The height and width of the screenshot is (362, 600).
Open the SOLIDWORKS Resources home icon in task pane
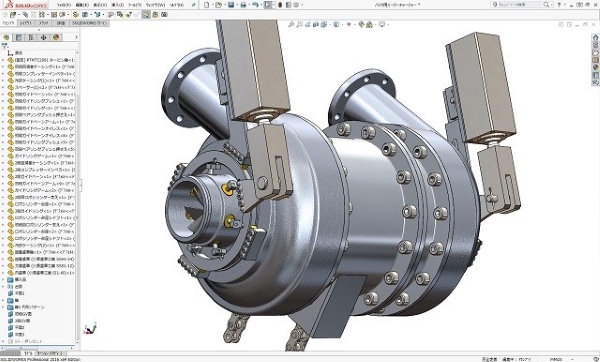click(595, 38)
